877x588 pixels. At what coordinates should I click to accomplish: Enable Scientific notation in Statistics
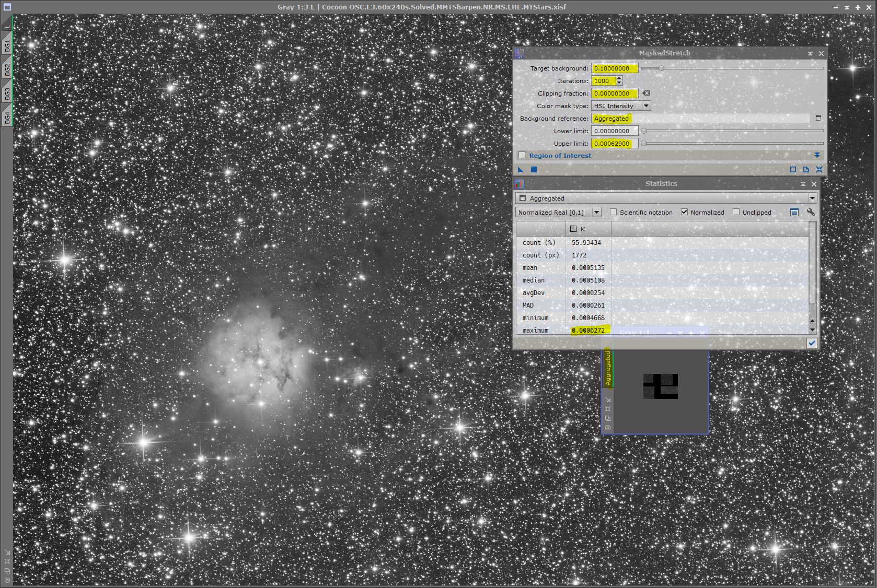pos(614,212)
